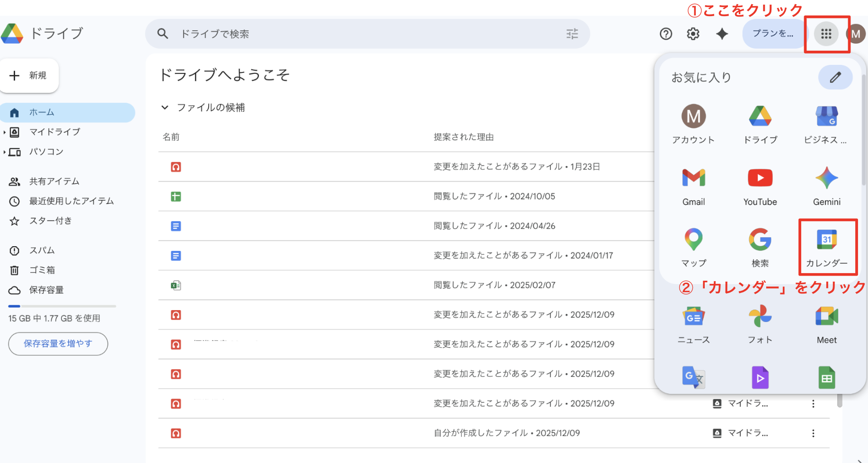This screenshot has height=463, width=868.
Task: Expand the パソコン tree arrow
Action: coord(4,152)
